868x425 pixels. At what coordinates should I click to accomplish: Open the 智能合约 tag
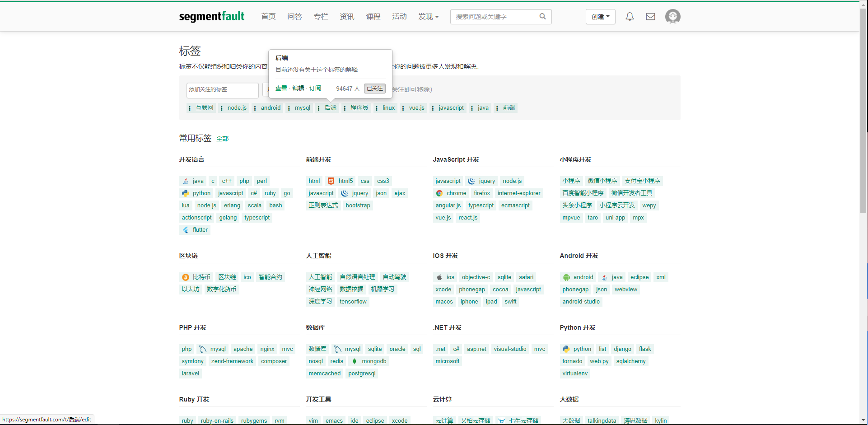pyautogui.click(x=271, y=277)
